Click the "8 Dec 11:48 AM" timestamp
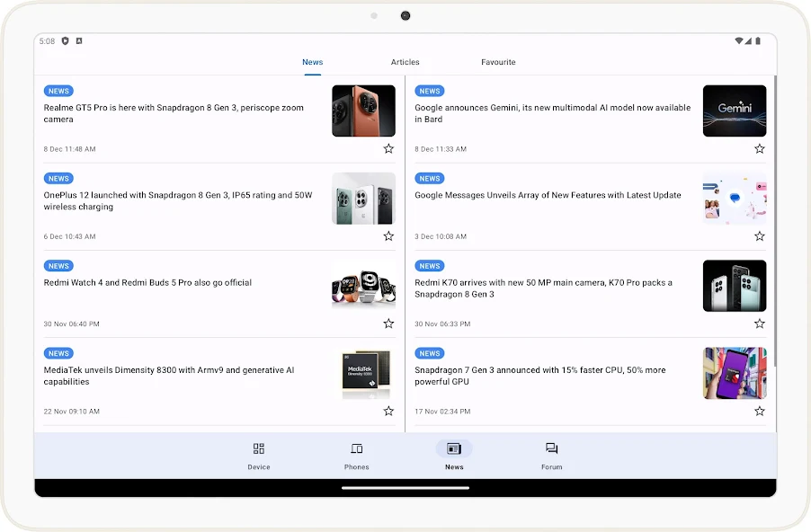Viewport: 811px width, 532px height. (x=69, y=149)
